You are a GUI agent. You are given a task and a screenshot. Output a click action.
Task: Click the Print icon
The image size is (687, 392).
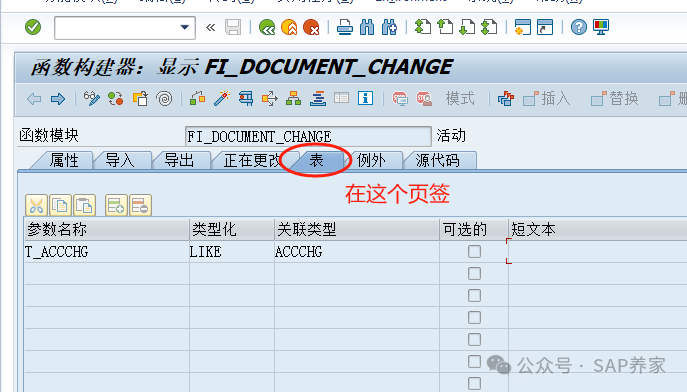pyautogui.click(x=345, y=27)
